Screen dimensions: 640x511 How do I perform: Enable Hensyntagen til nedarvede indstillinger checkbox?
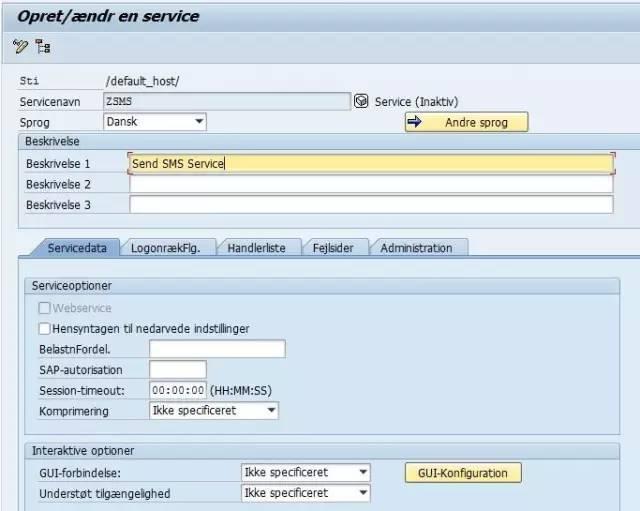pos(44,329)
